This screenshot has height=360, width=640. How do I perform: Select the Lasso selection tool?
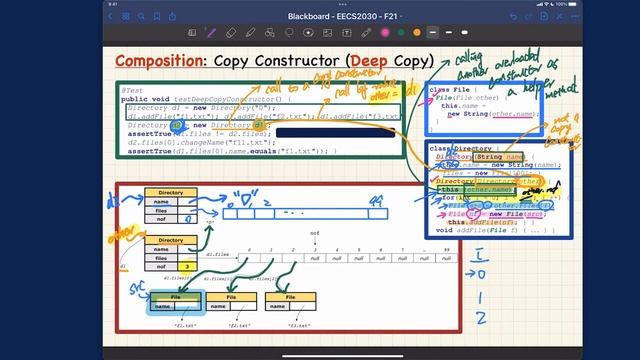(289, 33)
